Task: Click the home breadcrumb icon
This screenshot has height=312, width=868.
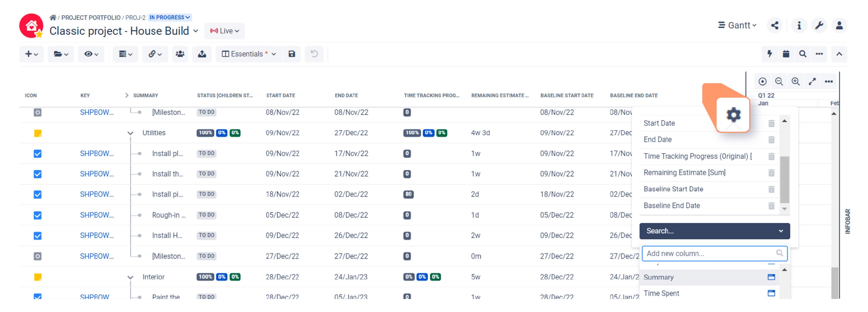Action: 53,18
